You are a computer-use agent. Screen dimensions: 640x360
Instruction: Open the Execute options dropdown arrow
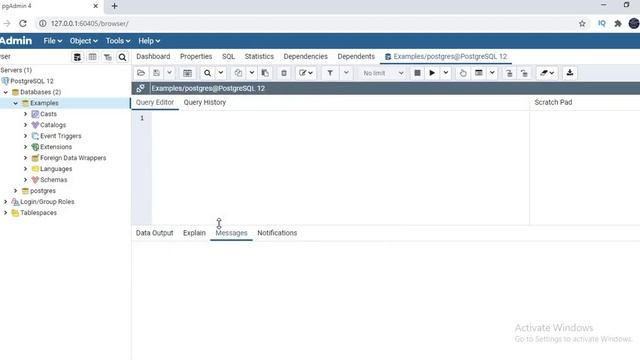tap(446, 73)
